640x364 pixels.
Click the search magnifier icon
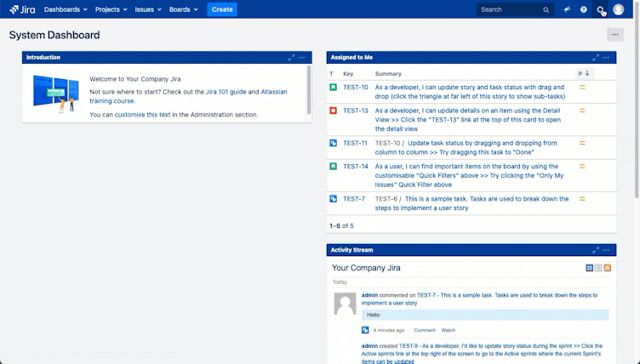pyautogui.click(x=546, y=10)
